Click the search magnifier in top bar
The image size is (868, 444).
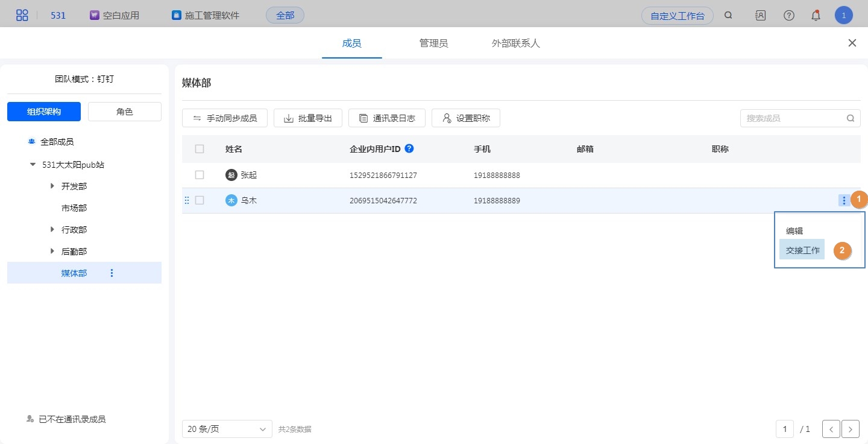[728, 16]
